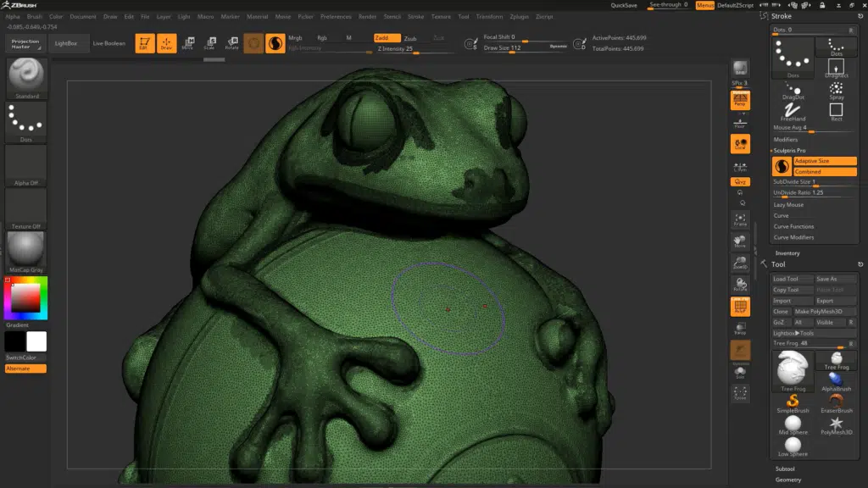
Task: Activate the Move gizmo in the top toolbar
Action: [x=188, y=42]
